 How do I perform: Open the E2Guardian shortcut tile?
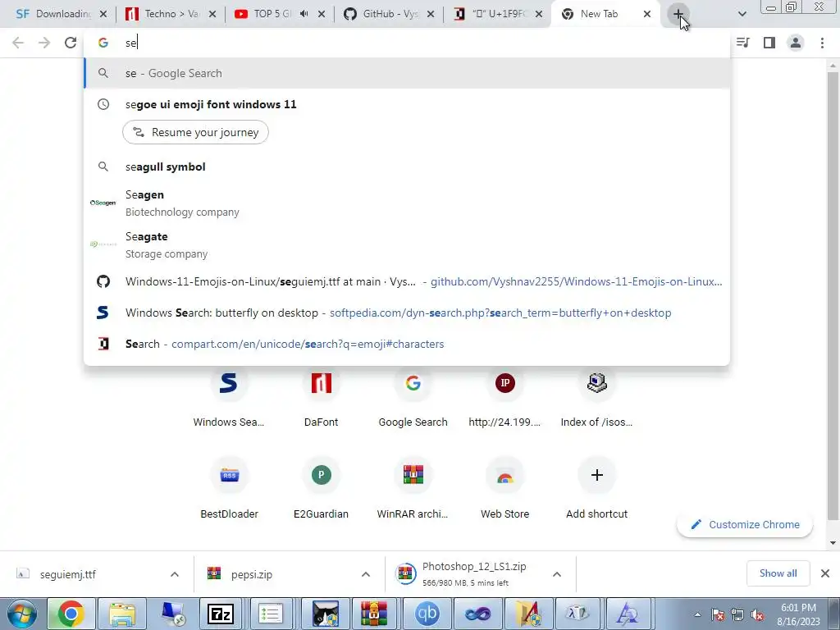pyautogui.click(x=321, y=489)
